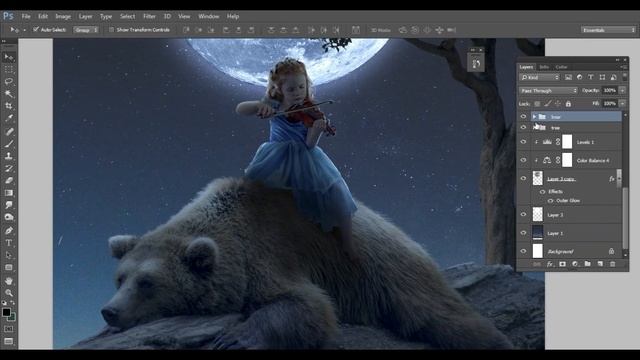Filter layers by type (T) icon
Image resolution: width=640 pixels, height=360 pixels.
(x=591, y=77)
